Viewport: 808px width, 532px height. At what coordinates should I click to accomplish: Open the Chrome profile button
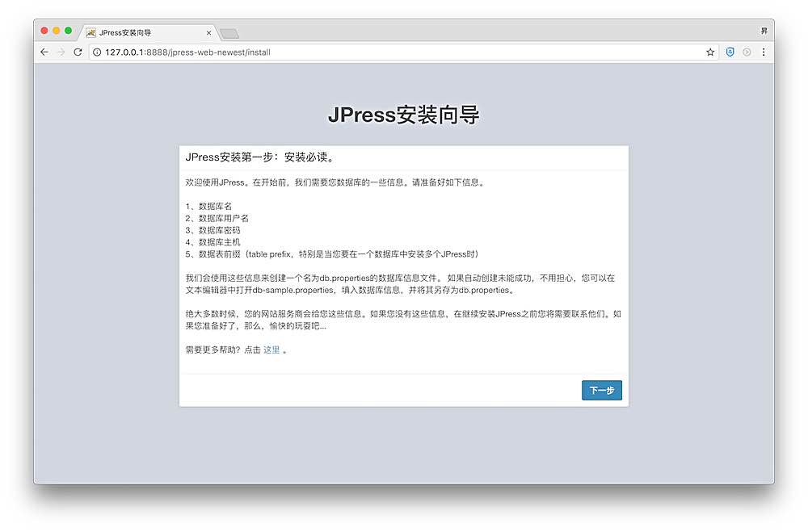(x=764, y=31)
